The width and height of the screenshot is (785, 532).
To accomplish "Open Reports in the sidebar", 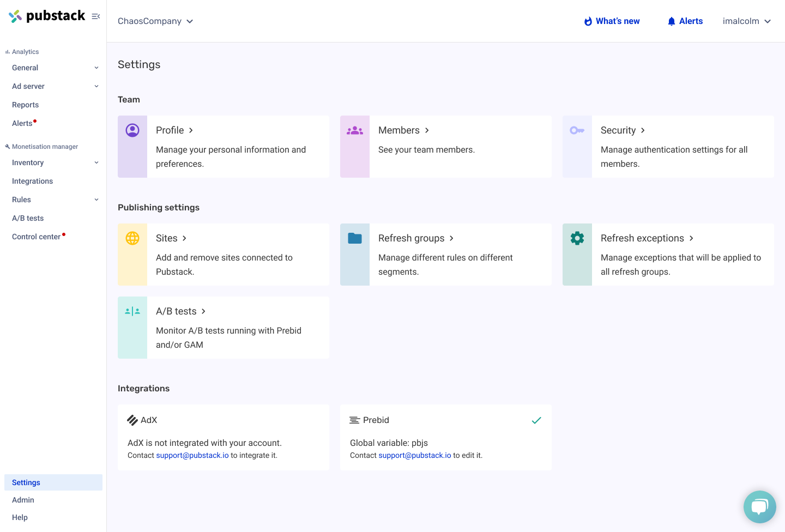I will tap(26, 105).
